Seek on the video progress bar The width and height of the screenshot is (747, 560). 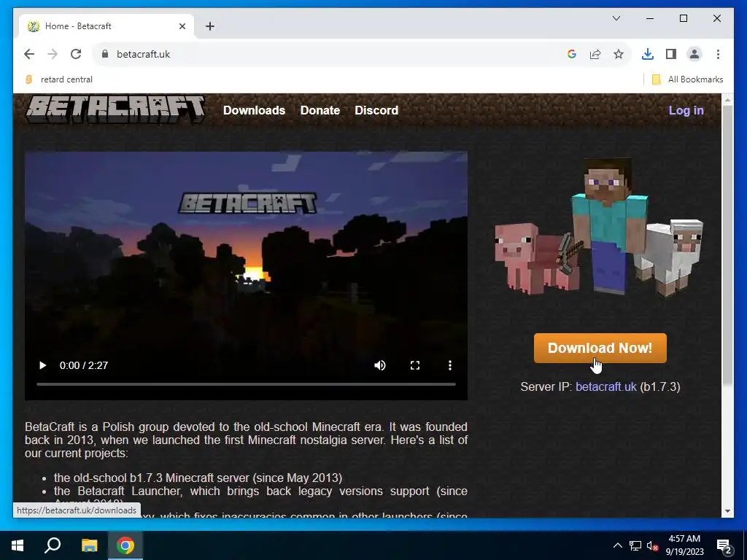pos(246,384)
